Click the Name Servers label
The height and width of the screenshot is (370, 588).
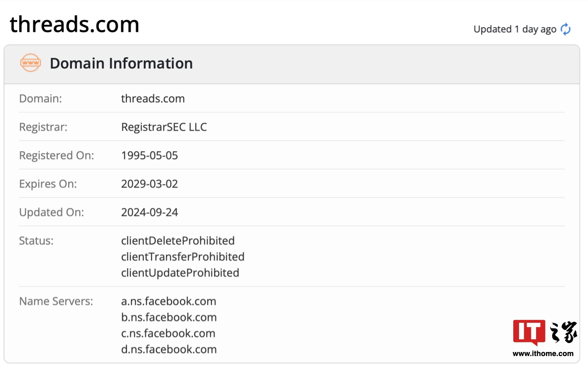[x=56, y=301]
